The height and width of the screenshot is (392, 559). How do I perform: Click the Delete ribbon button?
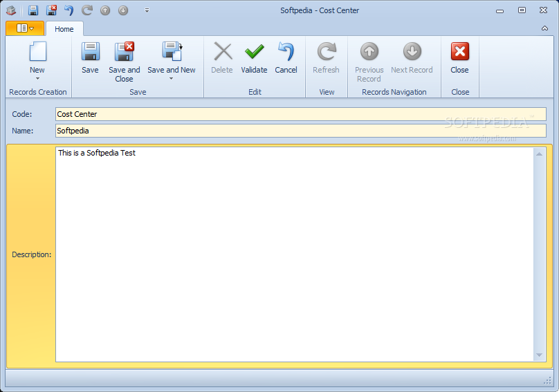tap(222, 58)
